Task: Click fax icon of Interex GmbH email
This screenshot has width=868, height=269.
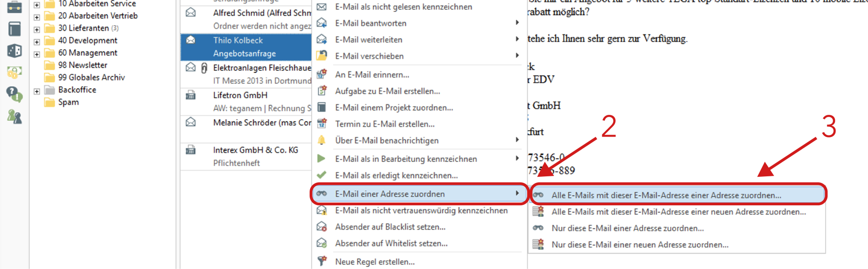Action: (191, 150)
